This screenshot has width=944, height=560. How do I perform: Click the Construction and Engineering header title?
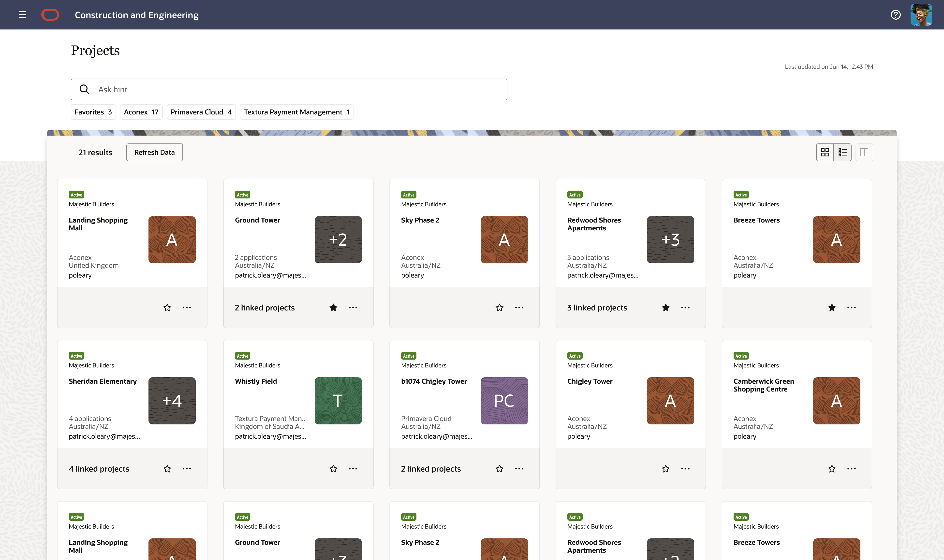pyautogui.click(x=137, y=15)
